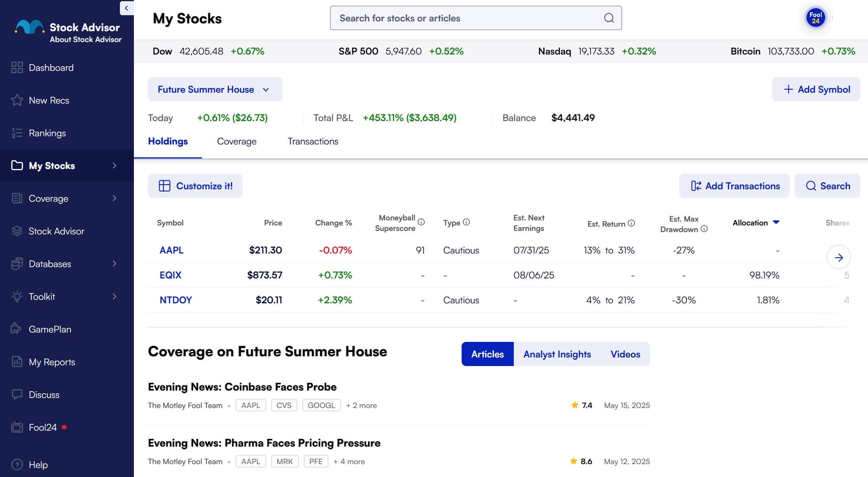Open My Reports in the sidebar
The width and height of the screenshot is (868, 477).
click(x=52, y=362)
